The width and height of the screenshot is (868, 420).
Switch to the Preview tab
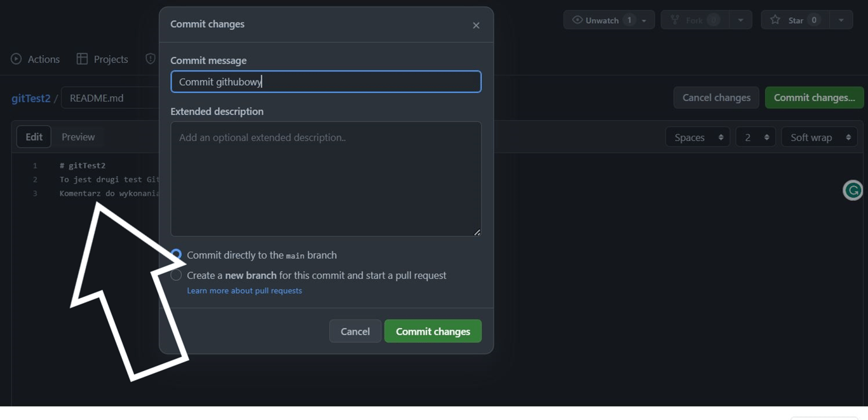point(78,137)
